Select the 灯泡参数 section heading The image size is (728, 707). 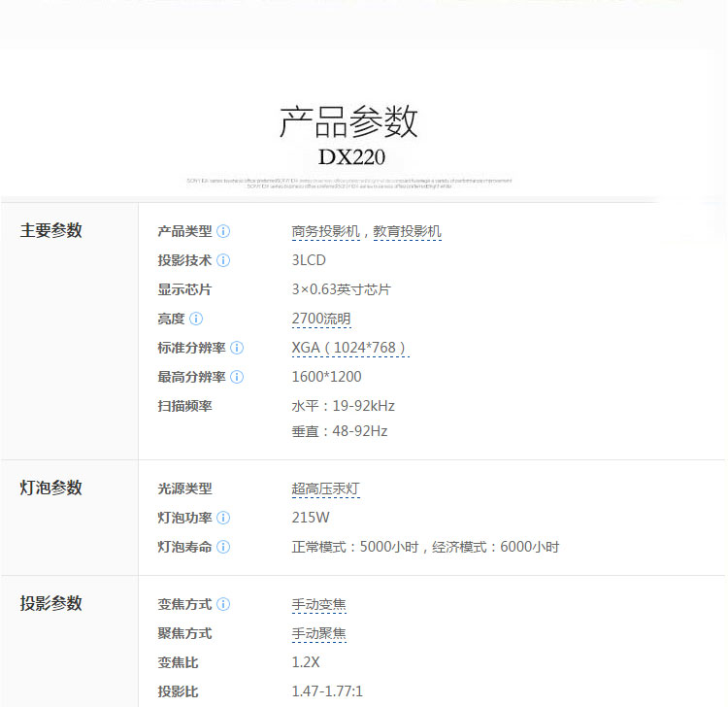[x=51, y=488]
